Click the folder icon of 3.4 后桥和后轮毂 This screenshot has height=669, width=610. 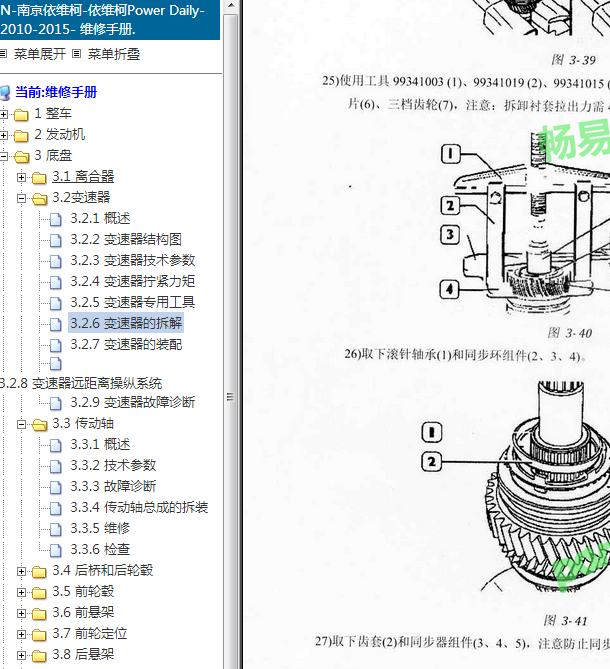tap(39, 572)
